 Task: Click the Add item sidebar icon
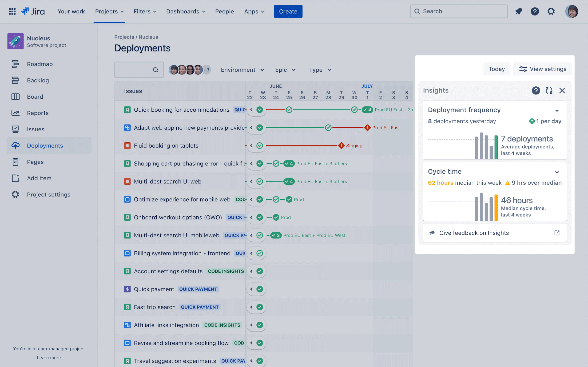pos(15,178)
